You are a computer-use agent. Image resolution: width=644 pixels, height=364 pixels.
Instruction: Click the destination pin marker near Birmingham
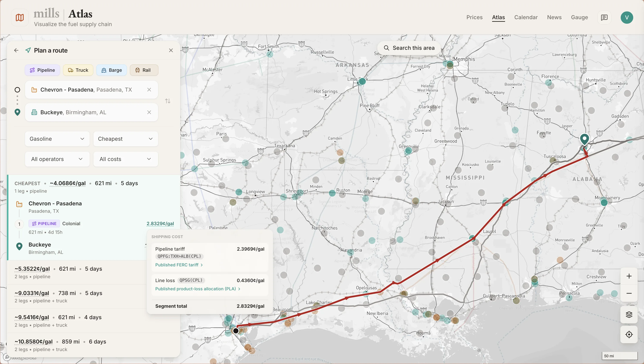pyautogui.click(x=584, y=139)
